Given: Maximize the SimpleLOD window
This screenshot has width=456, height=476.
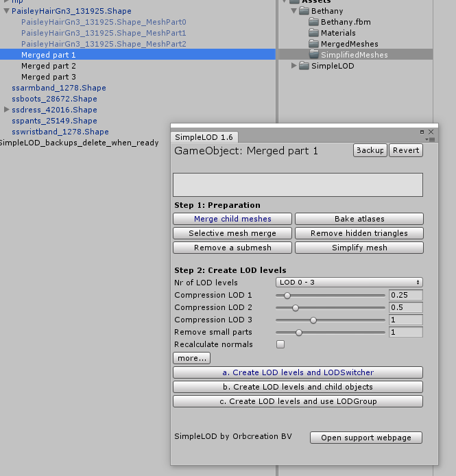Looking at the screenshot, I should click(x=422, y=132).
